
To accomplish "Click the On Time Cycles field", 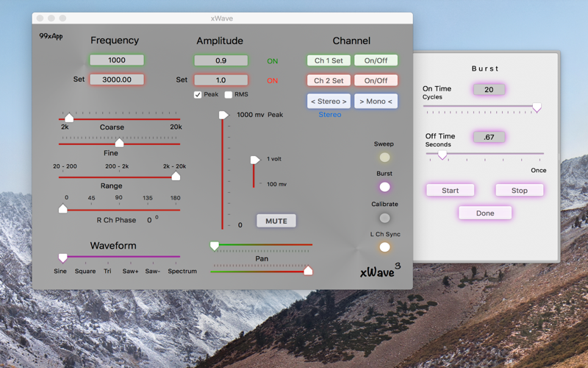I will (489, 90).
